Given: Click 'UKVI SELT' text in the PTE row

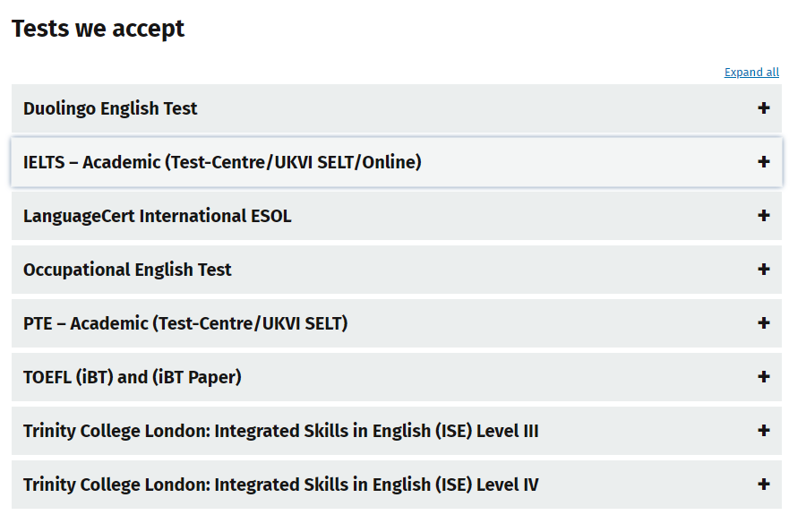Looking at the screenshot, I should click(303, 323).
